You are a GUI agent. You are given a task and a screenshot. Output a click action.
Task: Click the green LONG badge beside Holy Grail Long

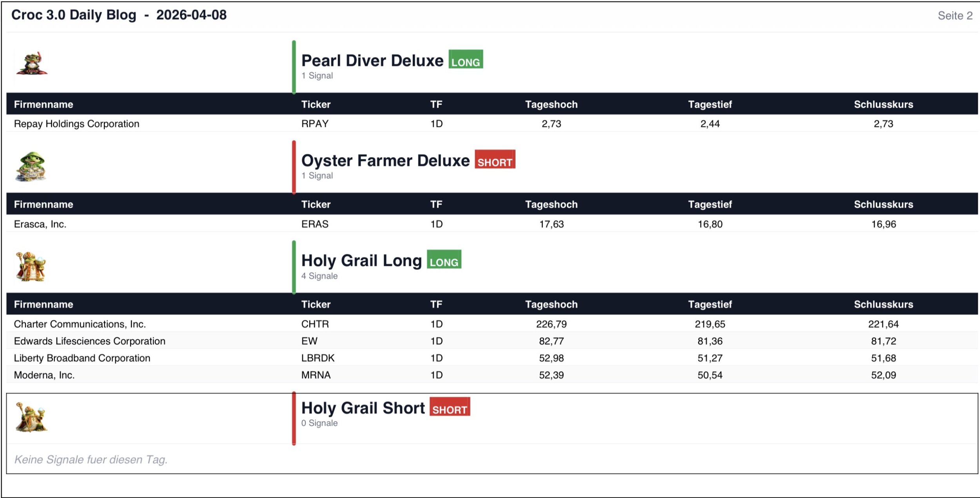click(x=444, y=259)
